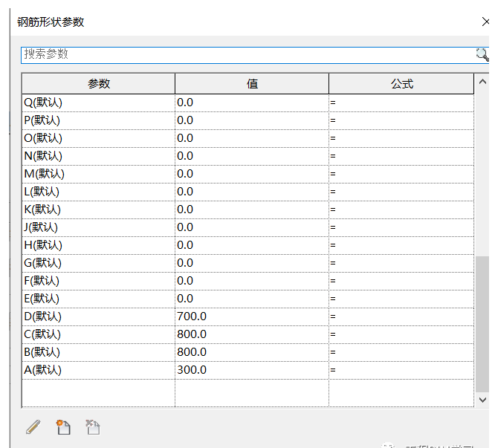Select the D(默认) parameter row

pos(247,316)
